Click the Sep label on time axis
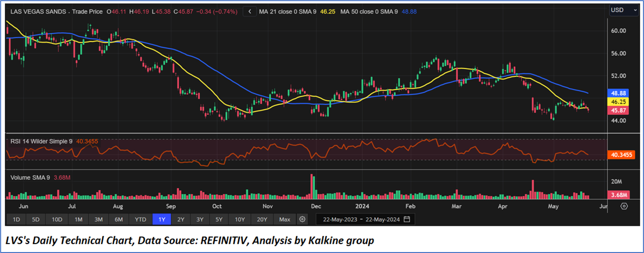Viewport: 644px width, 253px height. point(171,206)
